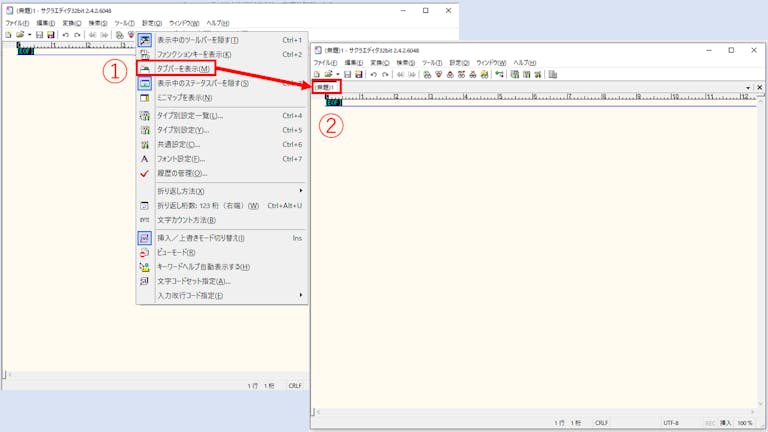Click Undo icon in left window toolbar
The image size is (768, 432).
[x=65, y=35]
